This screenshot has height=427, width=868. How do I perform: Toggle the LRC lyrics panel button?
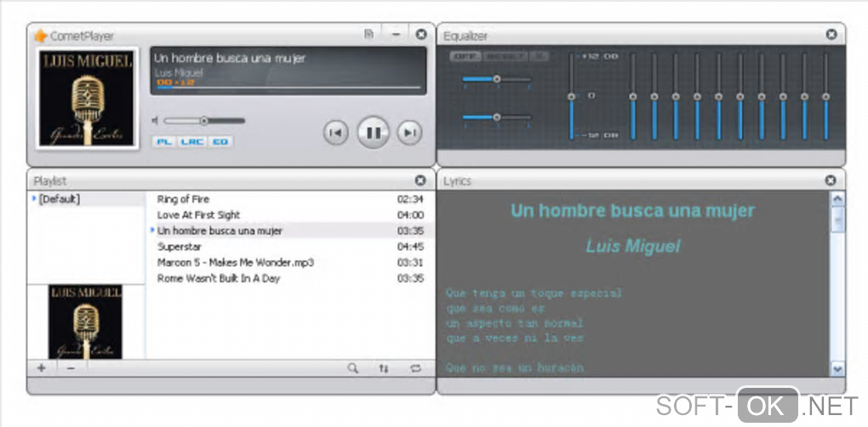tap(192, 141)
